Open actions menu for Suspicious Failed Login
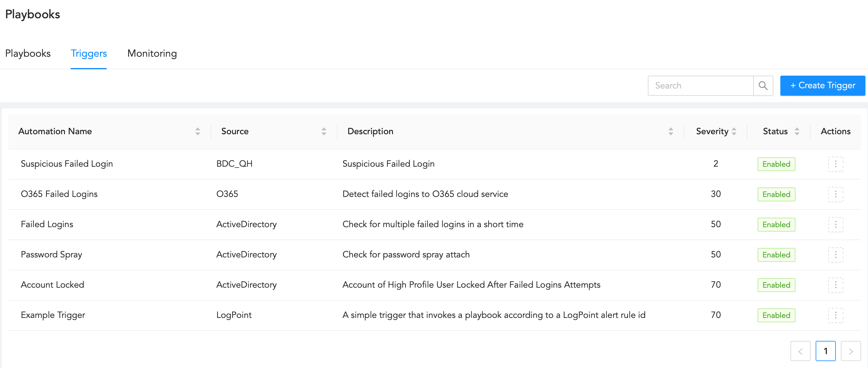This screenshot has width=868, height=368. coord(835,164)
